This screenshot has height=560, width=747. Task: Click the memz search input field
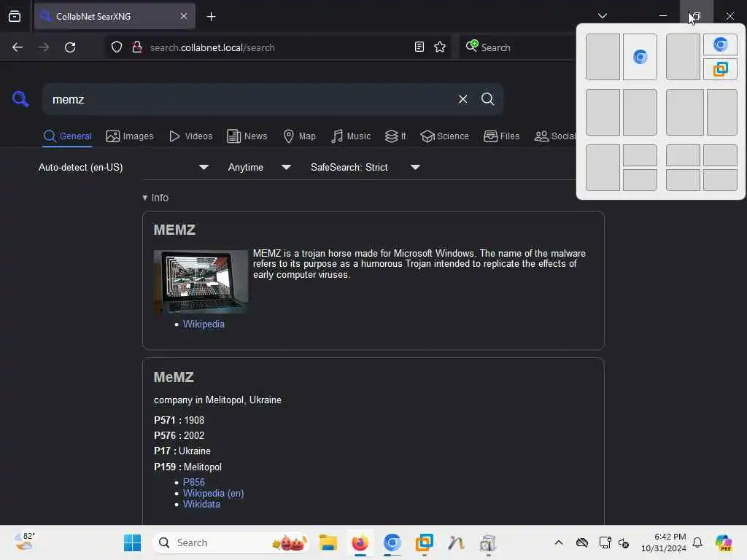[x=250, y=99]
